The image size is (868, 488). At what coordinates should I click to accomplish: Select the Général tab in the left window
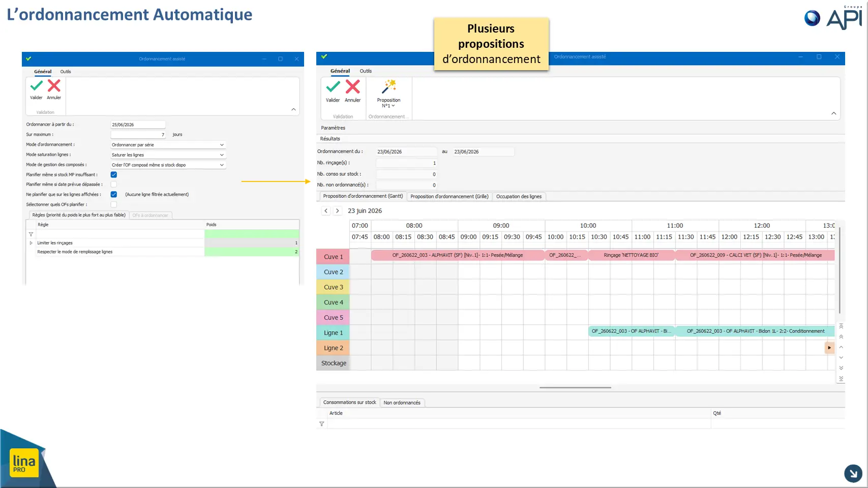click(43, 72)
